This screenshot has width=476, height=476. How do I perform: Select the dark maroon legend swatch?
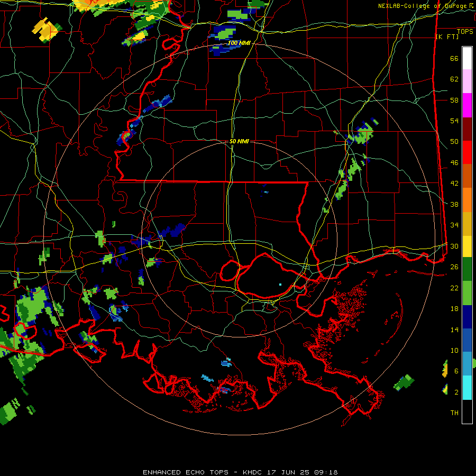(x=467, y=129)
